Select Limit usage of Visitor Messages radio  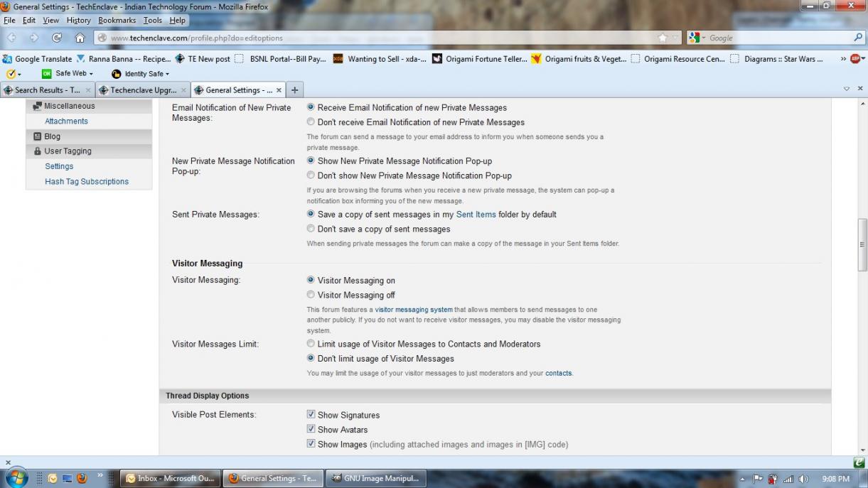click(x=311, y=344)
